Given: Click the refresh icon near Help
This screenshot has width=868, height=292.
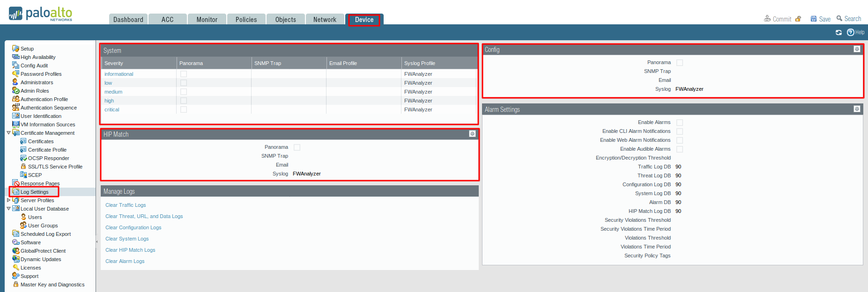Looking at the screenshot, I should [x=838, y=32].
